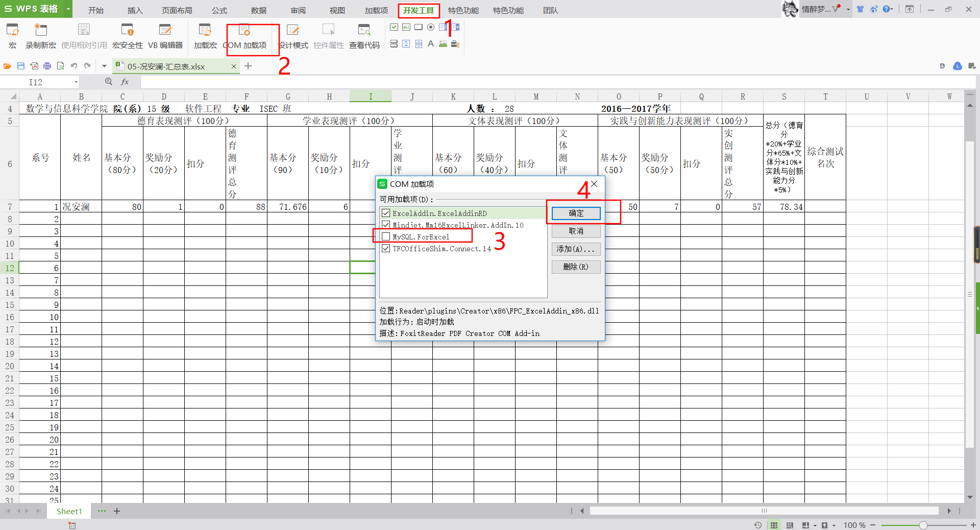
Task: Switch to the 开始 tab
Action: [x=96, y=10]
